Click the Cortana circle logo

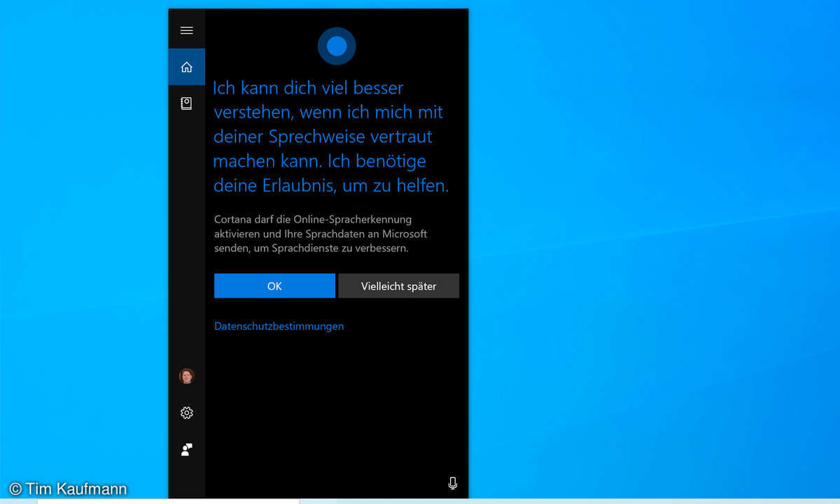[337, 46]
